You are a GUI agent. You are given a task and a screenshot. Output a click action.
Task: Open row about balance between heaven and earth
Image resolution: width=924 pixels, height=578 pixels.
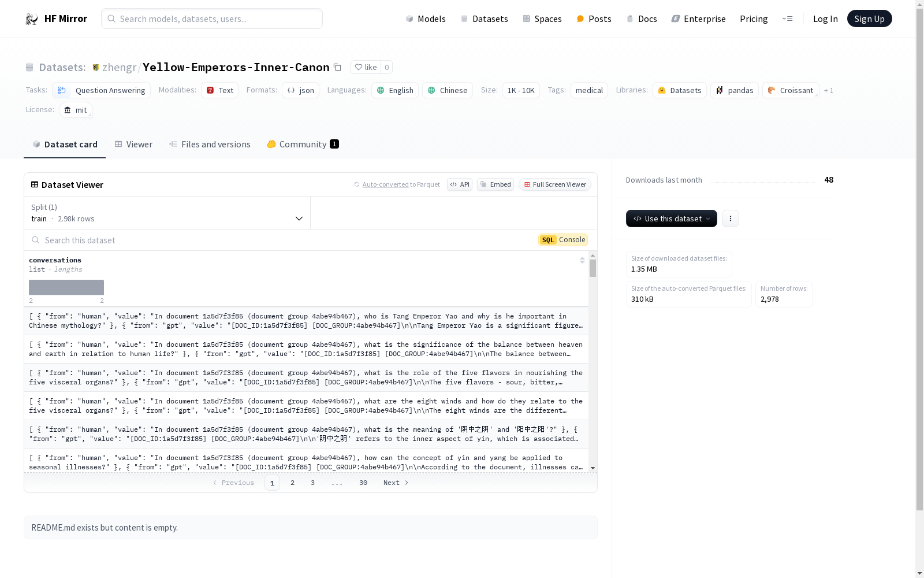click(306, 349)
